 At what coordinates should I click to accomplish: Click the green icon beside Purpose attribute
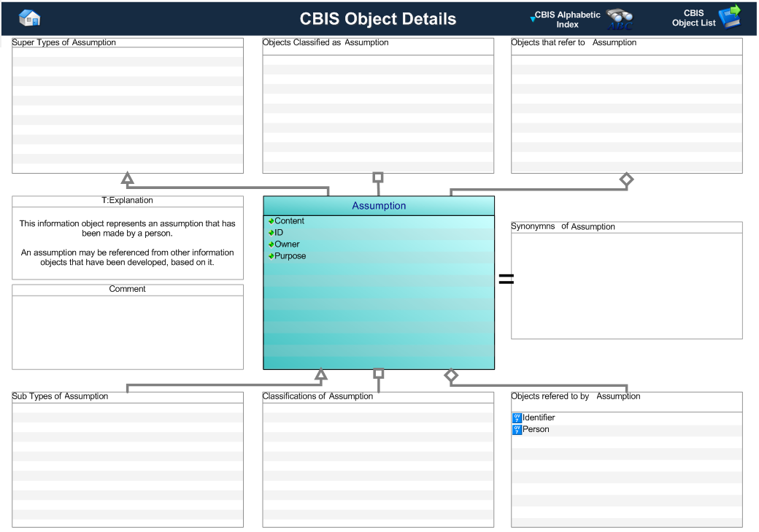(x=271, y=256)
